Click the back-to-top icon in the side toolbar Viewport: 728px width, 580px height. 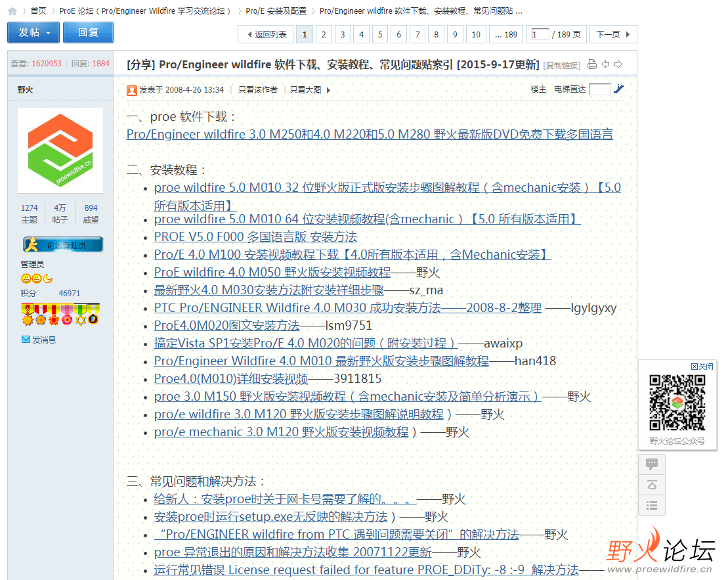coord(652,485)
